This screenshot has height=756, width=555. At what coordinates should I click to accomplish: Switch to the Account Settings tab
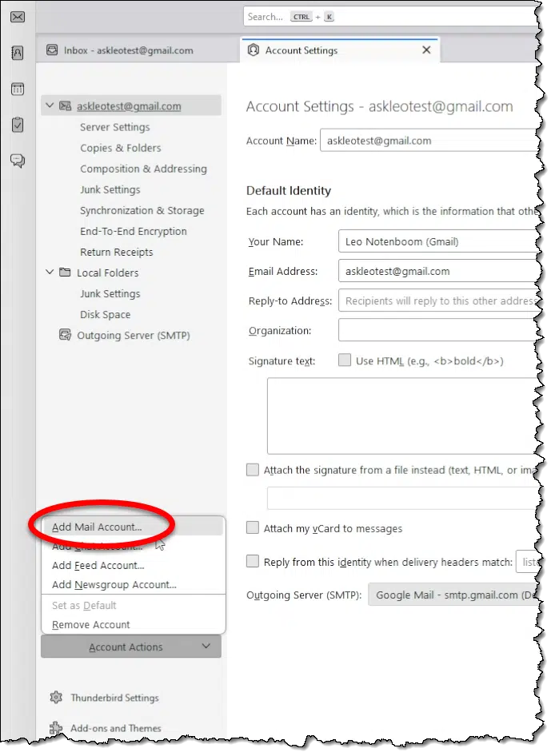click(x=340, y=50)
